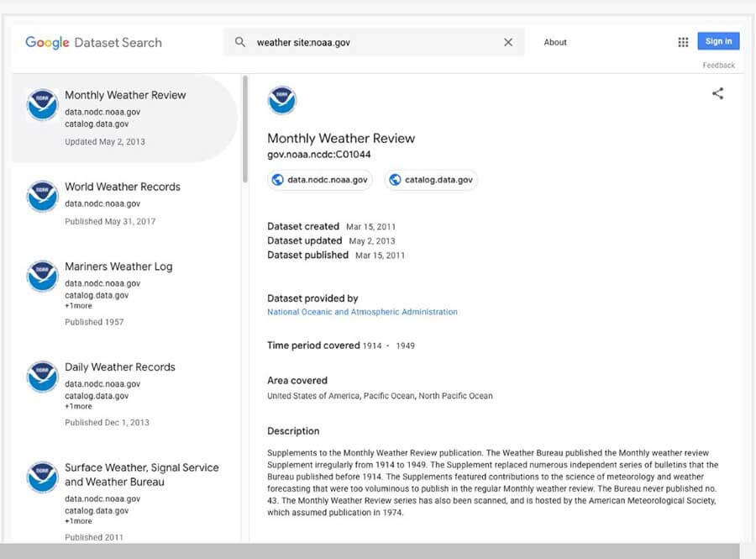Image resolution: width=756 pixels, height=559 pixels.
Task: Click Dataset Search title text
Action: [118, 42]
